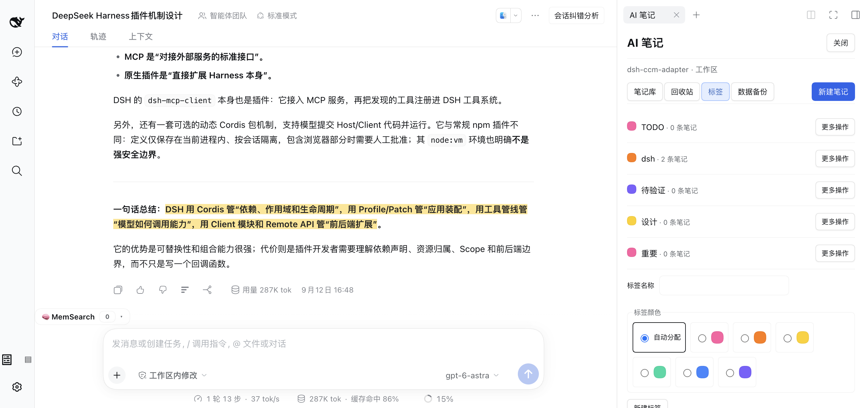This screenshot has width=868, height=408.
Task: Open history clock icon in sidebar
Action: [17, 111]
